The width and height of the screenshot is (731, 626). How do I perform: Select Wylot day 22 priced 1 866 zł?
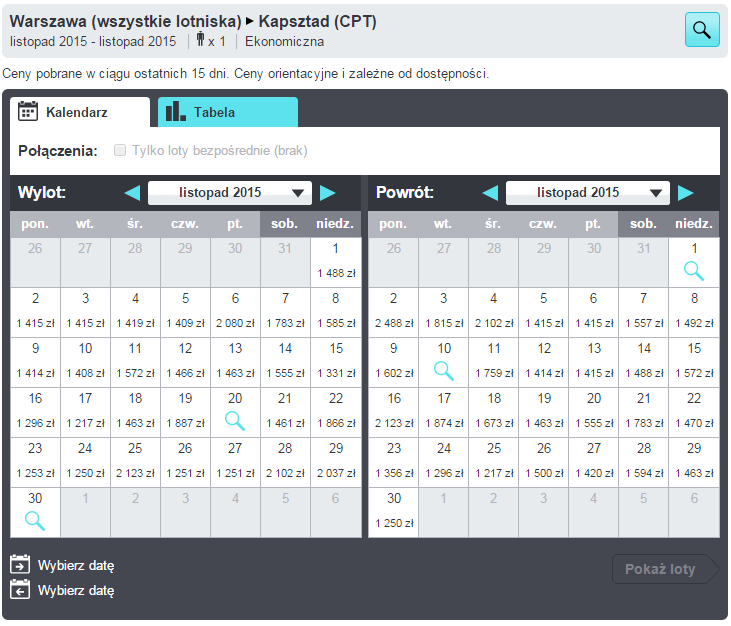point(336,412)
